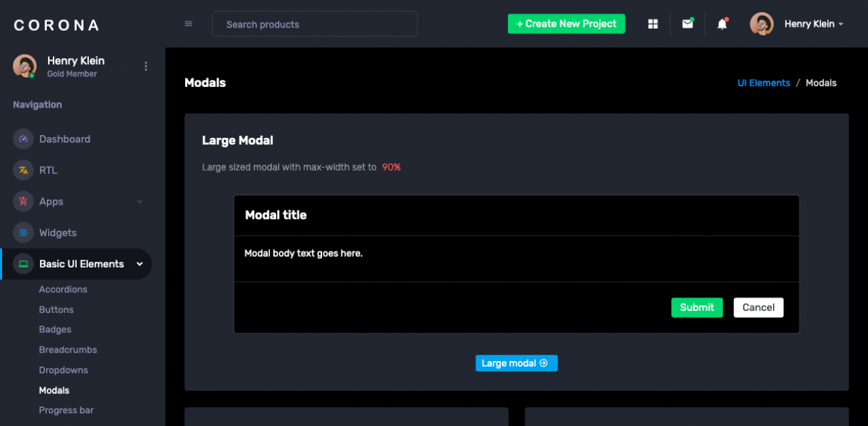Click the hamburger menu toggle icon
This screenshot has width=868, height=426.
point(188,24)
